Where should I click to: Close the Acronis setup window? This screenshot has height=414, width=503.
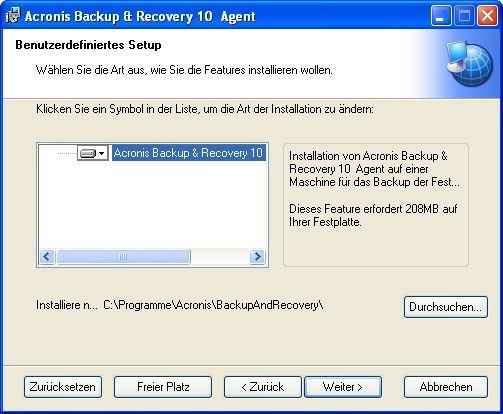487,16
